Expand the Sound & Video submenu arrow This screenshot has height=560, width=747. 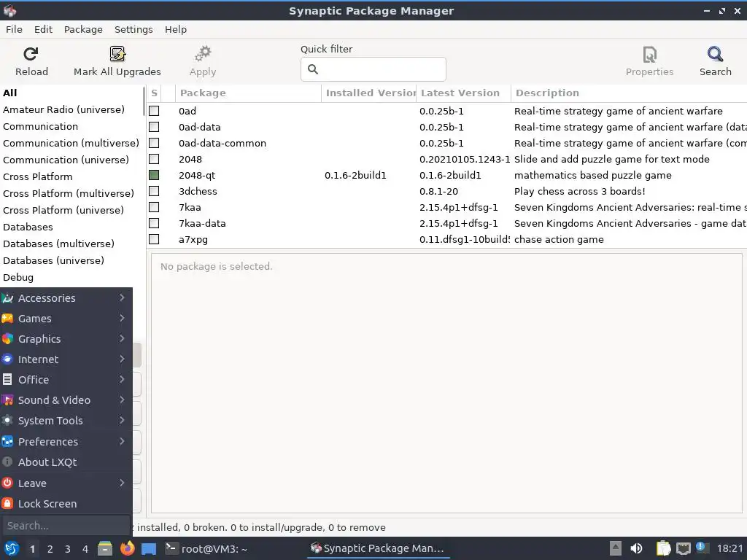click(122, 400)
